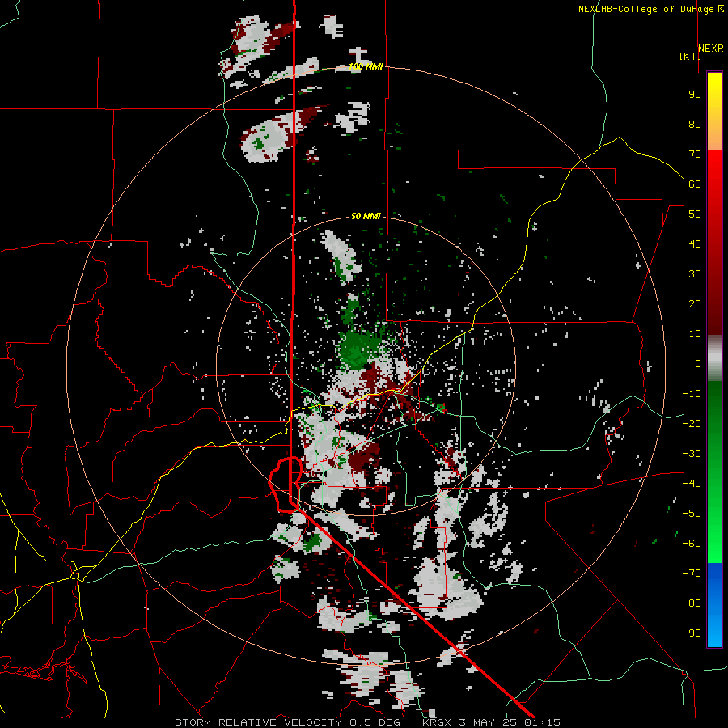Click the positive 50 value on the velocity scale
This screenshot has width=728, height=728.
pyautogui.click(x=695, y=214)
